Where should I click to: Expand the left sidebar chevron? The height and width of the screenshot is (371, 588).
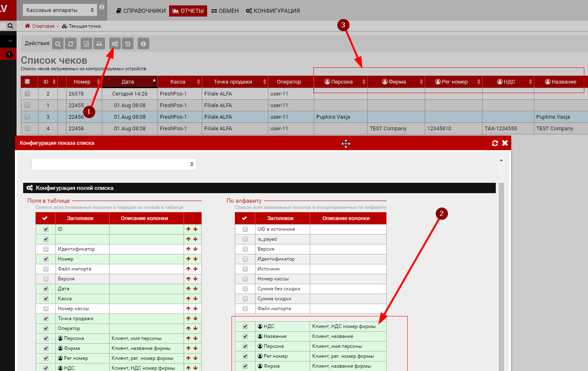click(10, 41)
